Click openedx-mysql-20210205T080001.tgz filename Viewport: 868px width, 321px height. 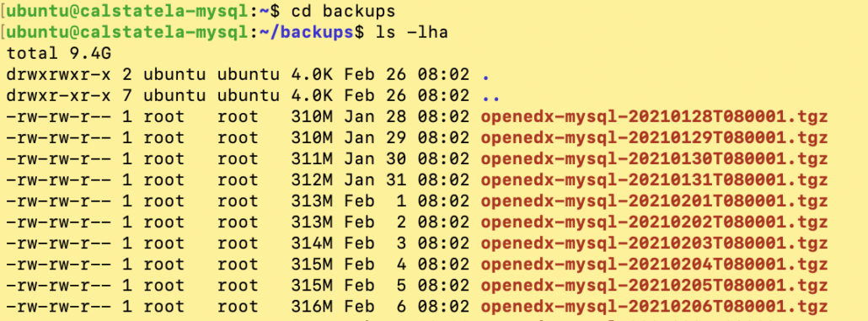(x=654, y=286)
